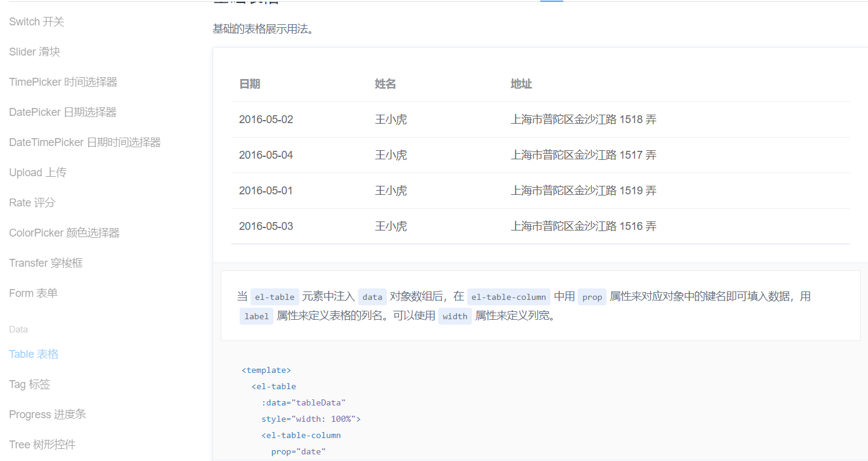
Task: Open the Rate 评分 sidebar link
Action: pos(32,203)
